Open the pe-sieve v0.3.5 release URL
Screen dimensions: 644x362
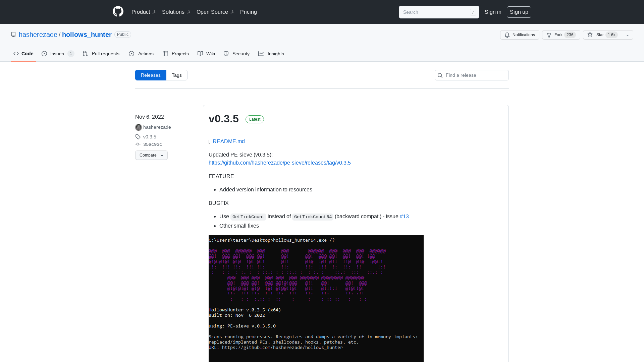click(280, 163)
